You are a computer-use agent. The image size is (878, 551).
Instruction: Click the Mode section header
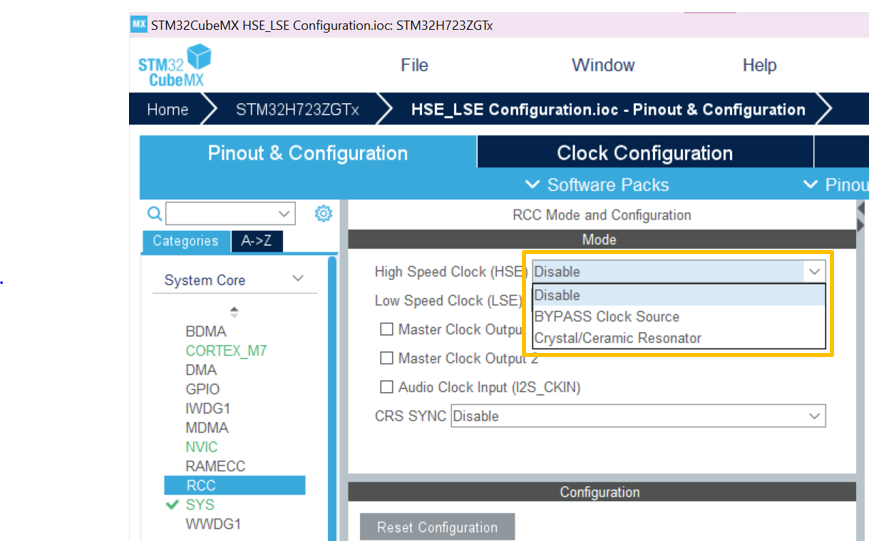(x=602, y=239)
